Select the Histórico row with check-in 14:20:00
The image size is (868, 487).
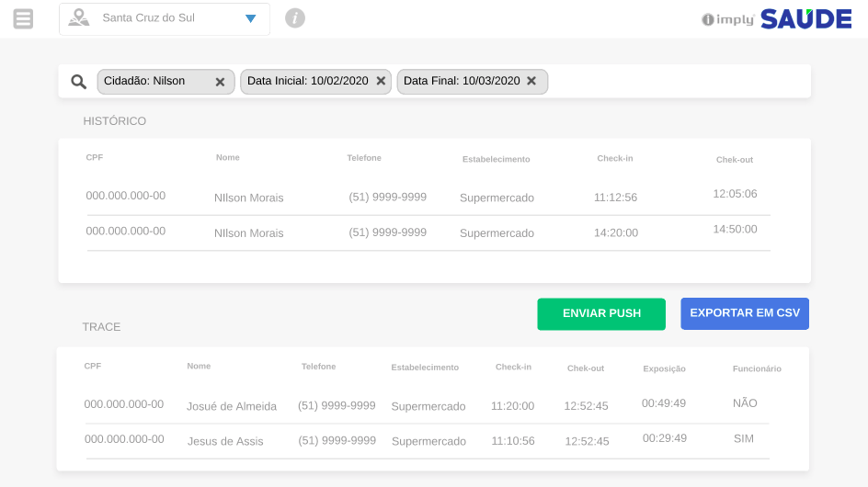(x=428, y=232)
